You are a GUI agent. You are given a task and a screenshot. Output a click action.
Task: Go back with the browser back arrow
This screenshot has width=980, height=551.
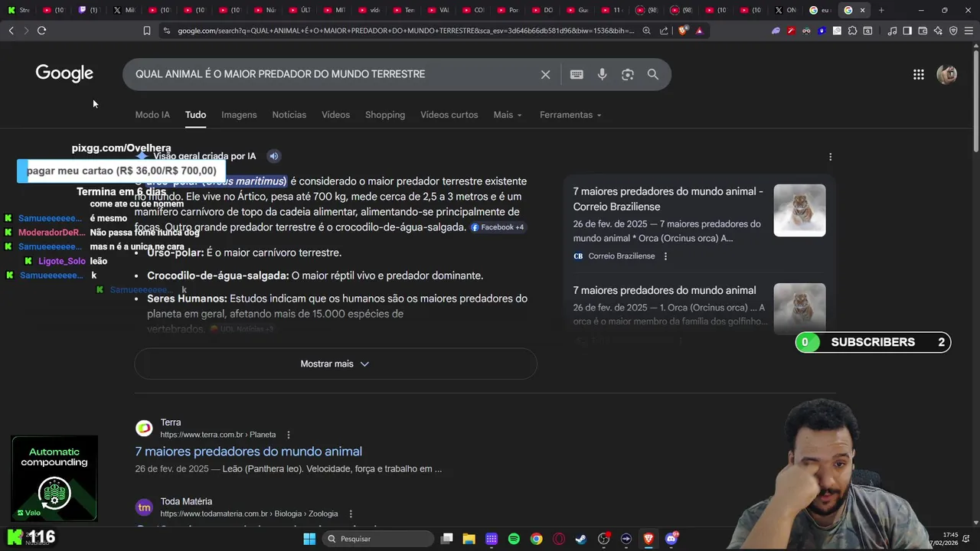point(11,31)
